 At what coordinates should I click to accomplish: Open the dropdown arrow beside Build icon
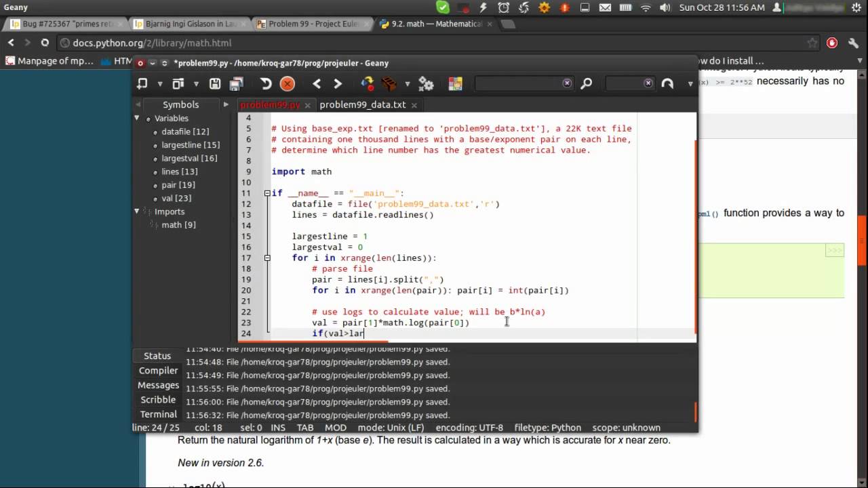(407, 84)
